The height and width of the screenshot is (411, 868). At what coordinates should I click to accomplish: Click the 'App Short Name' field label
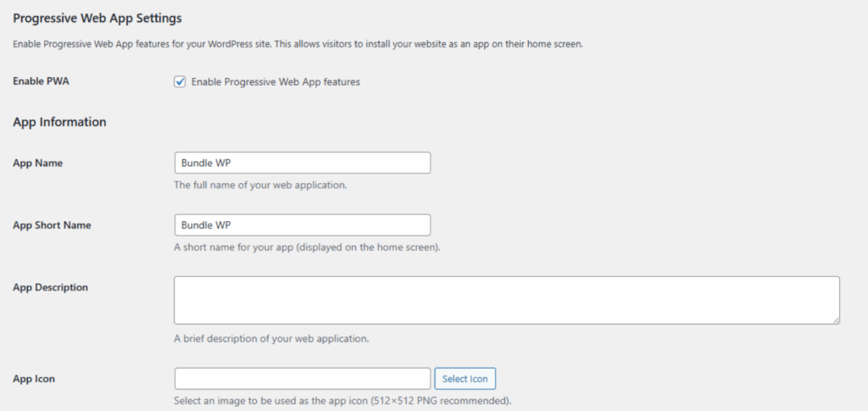pyautogui.click(x=52, y=225)
